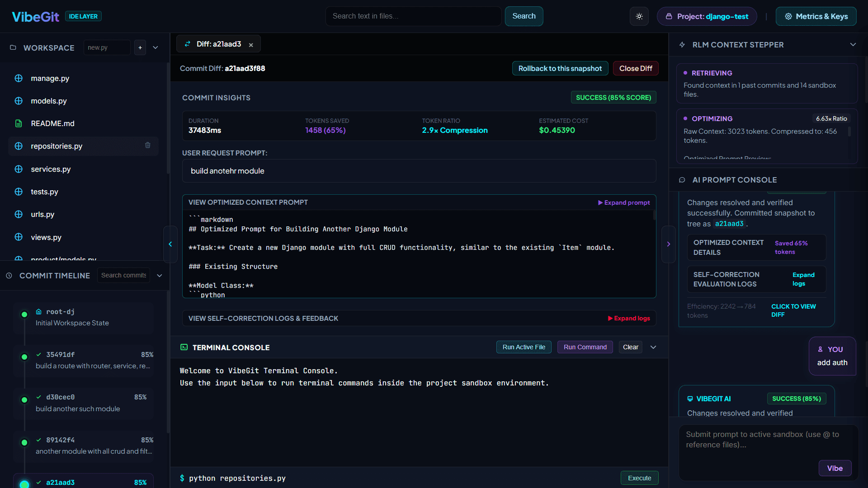
Task: Click CLICK TO VIEW DIFF link
Action: pyautogui.click(x=793, y=310)
